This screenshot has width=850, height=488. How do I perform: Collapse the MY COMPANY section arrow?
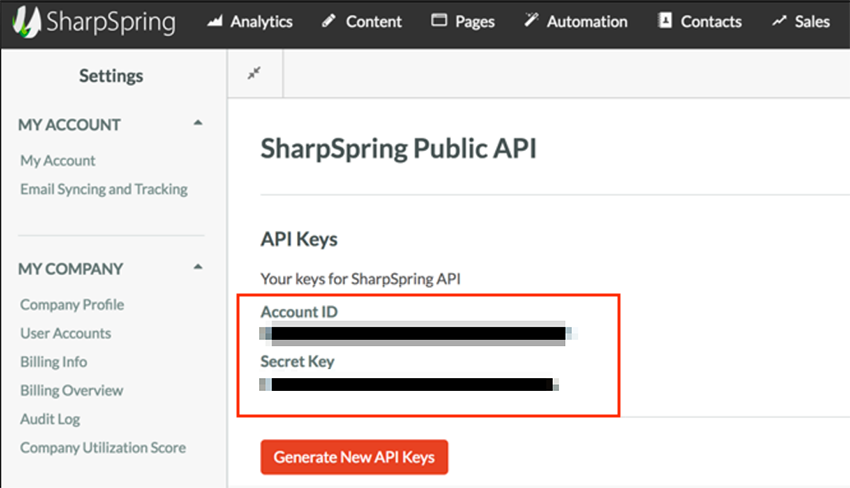(198, 267)
